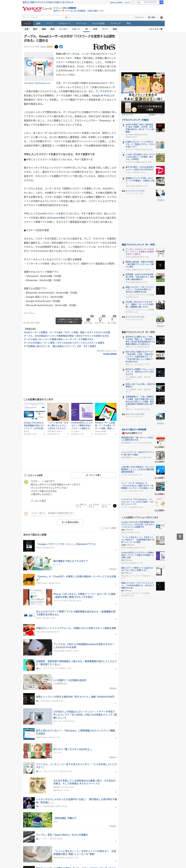
Task: Open the 読売新聞 Netflix WBC独占配信 ranking item
Action: [x=140, y=277]
